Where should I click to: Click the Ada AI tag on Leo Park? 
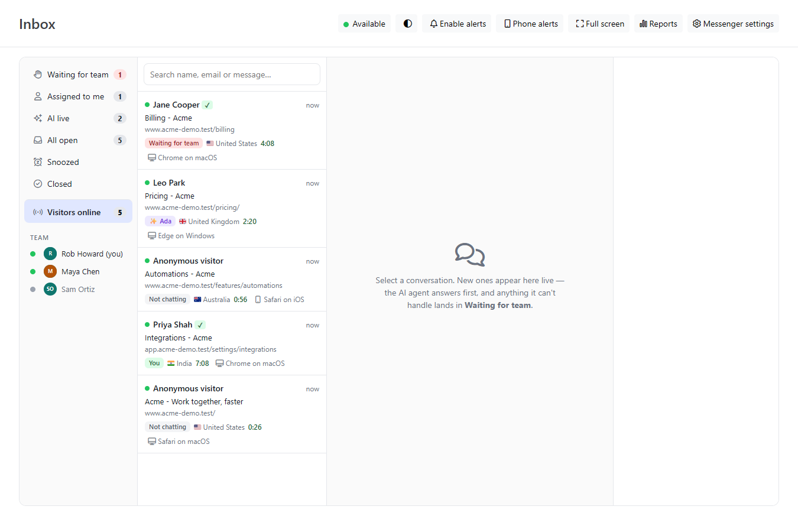(x=160, y=221)
